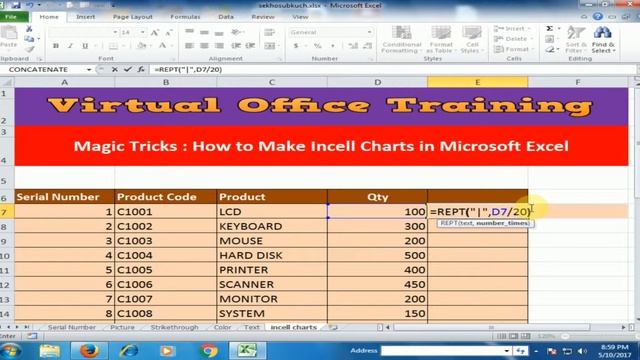This screenshot has width=640, height=360.
Task: Click the AutoSum sigma icon
Action: pos(550,29)
